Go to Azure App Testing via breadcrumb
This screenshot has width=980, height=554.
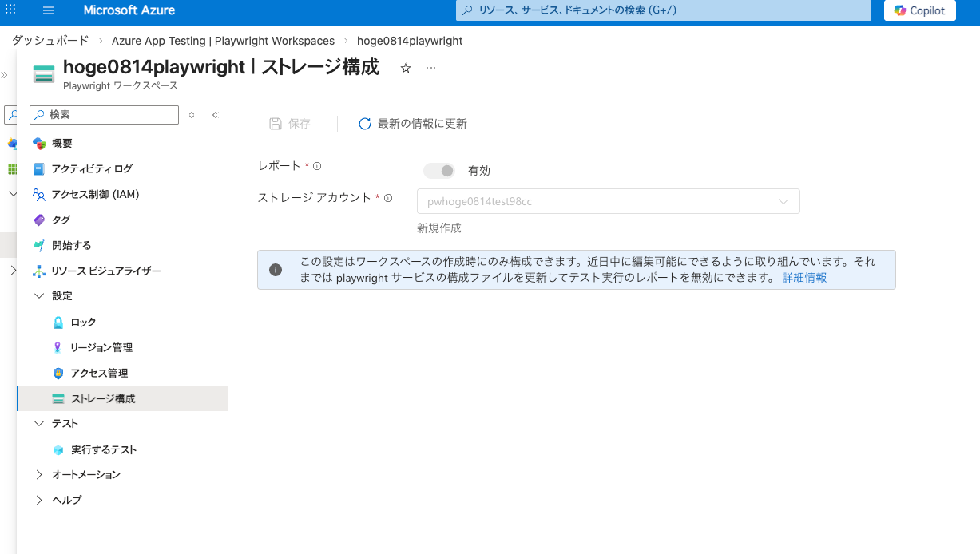(x=224, y=41)
